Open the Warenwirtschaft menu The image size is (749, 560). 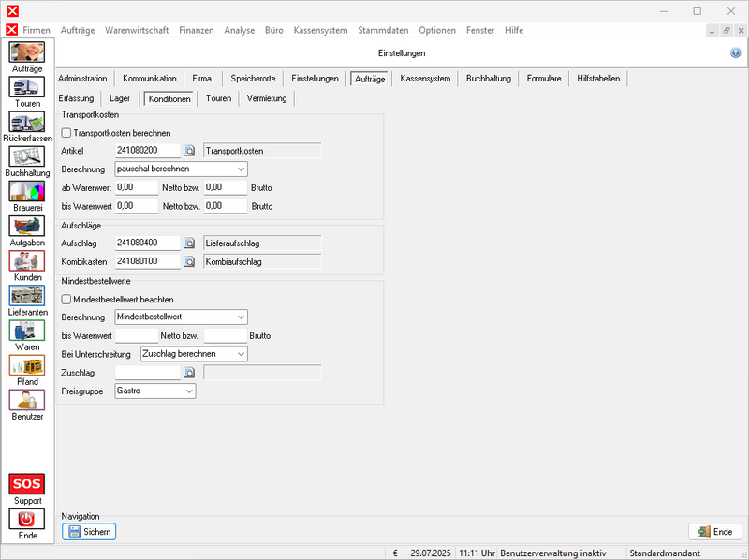tap(137, 30)
